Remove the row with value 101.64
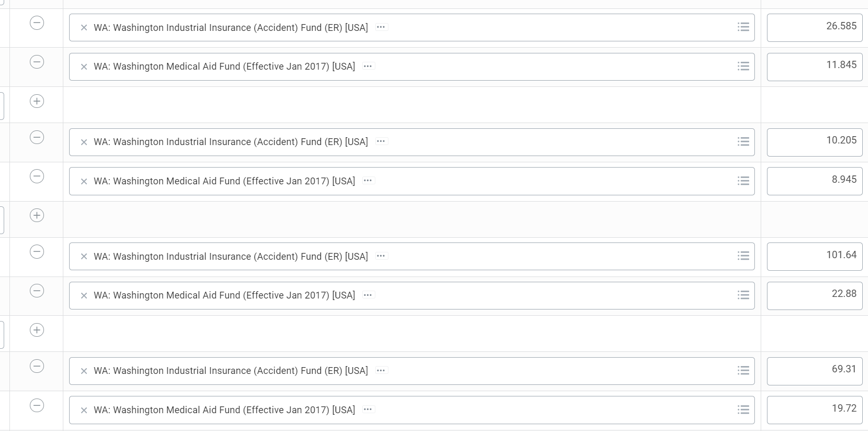This screenshot has height=431, width=868. [37, 252]
